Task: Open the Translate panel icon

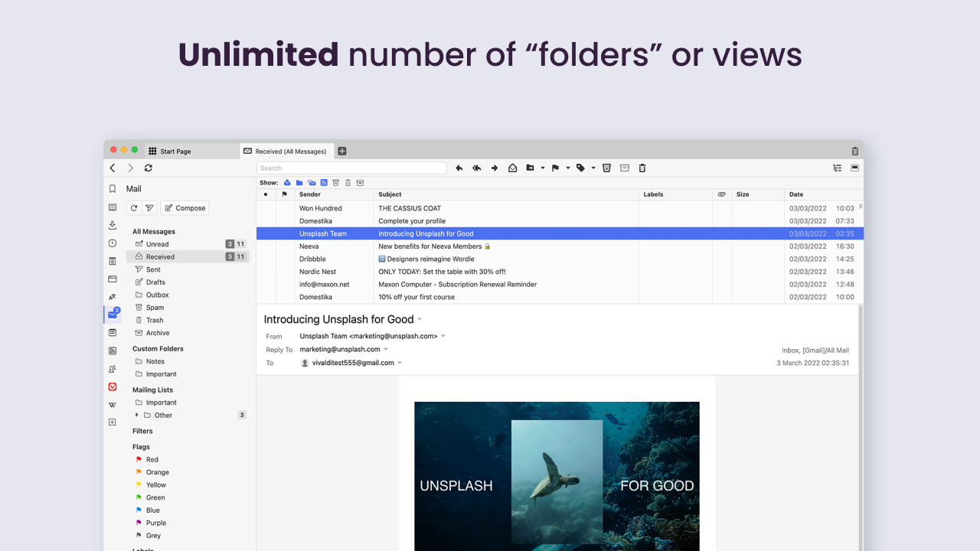Action: [x=113, y=297]
